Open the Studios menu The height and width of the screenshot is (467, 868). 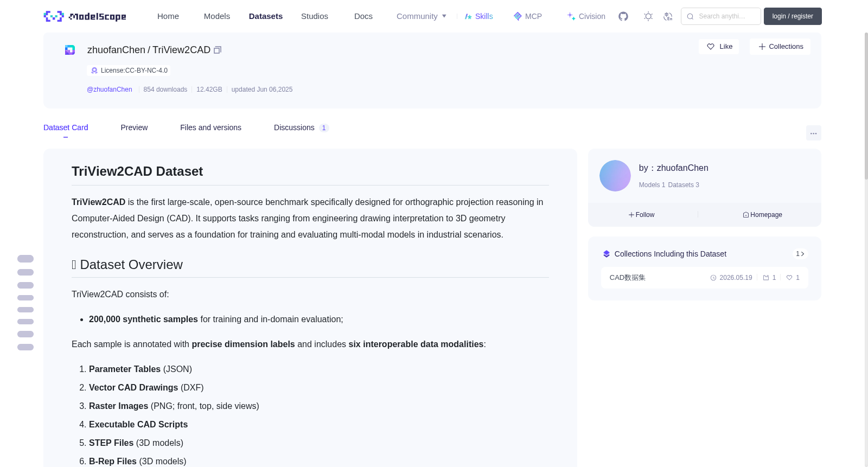tap(315, 16)
